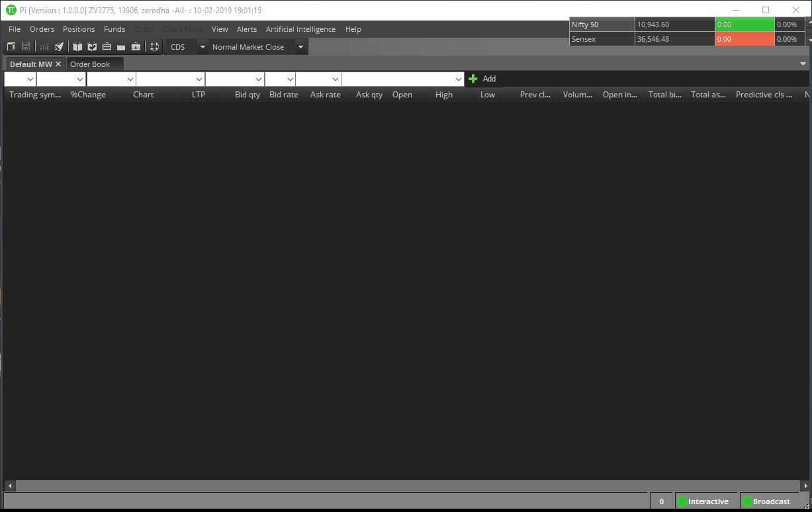Click the Low column header
Screen dimensions: 812x512
point(488,95)
